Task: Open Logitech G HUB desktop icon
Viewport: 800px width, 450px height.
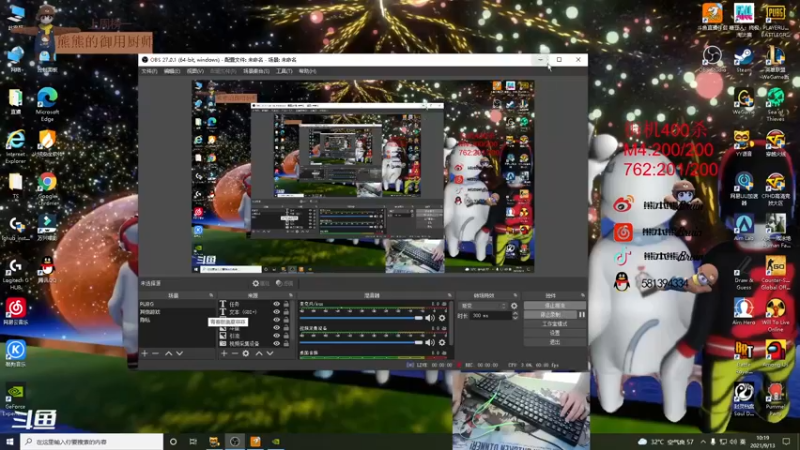Action: coord(15,274)
